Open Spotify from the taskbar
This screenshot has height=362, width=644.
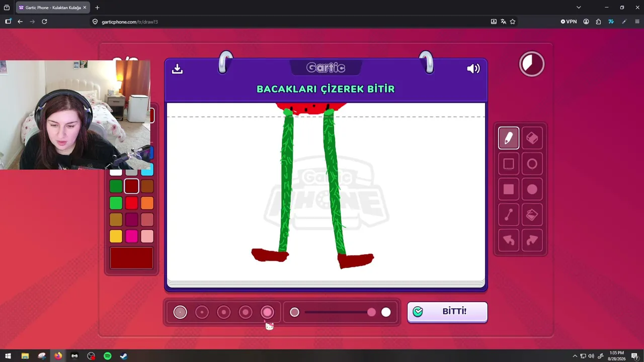point(107,356)
